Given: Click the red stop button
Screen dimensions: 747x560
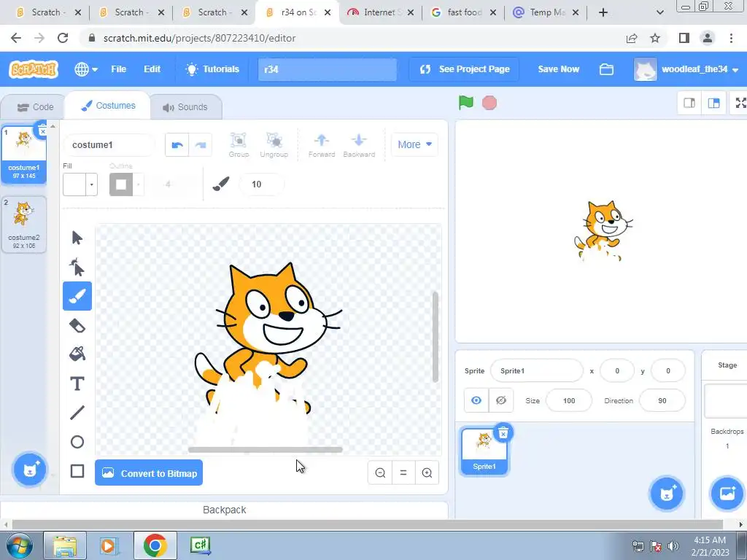Looking at the screenshot, I should (x=489, y=103).
